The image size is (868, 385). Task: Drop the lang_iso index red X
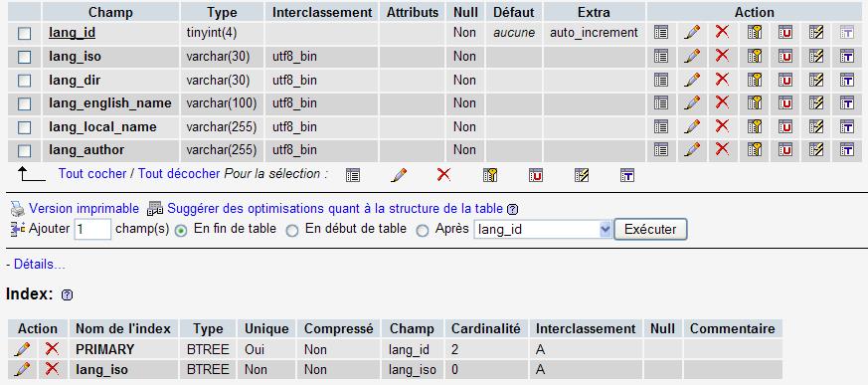click(52, 368)
